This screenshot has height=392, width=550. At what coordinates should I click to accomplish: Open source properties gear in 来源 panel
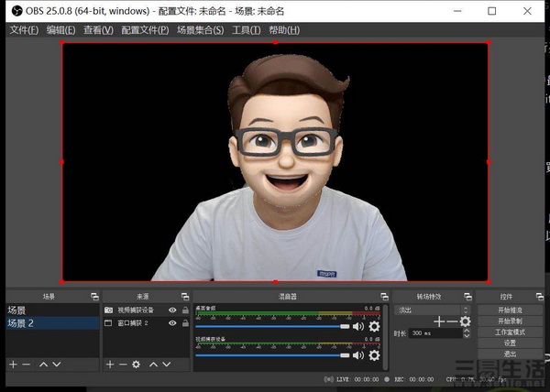[x=136, y=365]
